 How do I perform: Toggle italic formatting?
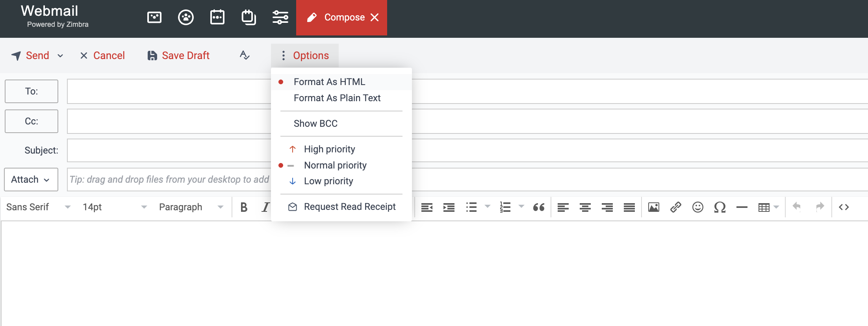click(265, 207)
